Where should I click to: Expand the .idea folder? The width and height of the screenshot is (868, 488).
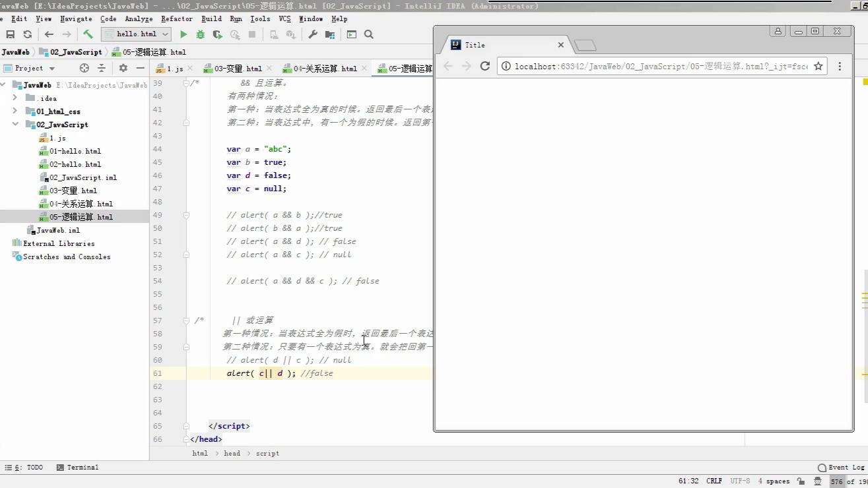(x=15, y=98)
